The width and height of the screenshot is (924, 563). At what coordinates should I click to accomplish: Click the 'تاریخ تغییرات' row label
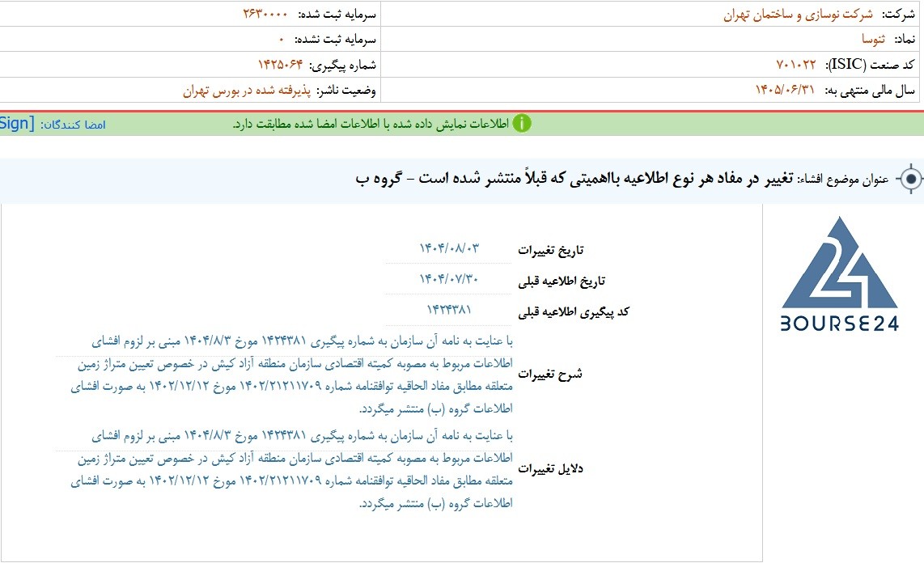pos(550,250)
